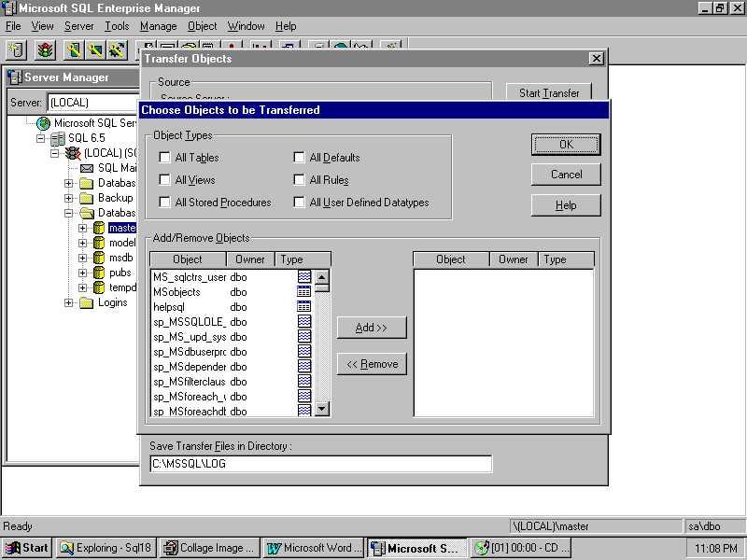Enable the All Tables checkbox

pyautogui.click(x=165, y=158)
